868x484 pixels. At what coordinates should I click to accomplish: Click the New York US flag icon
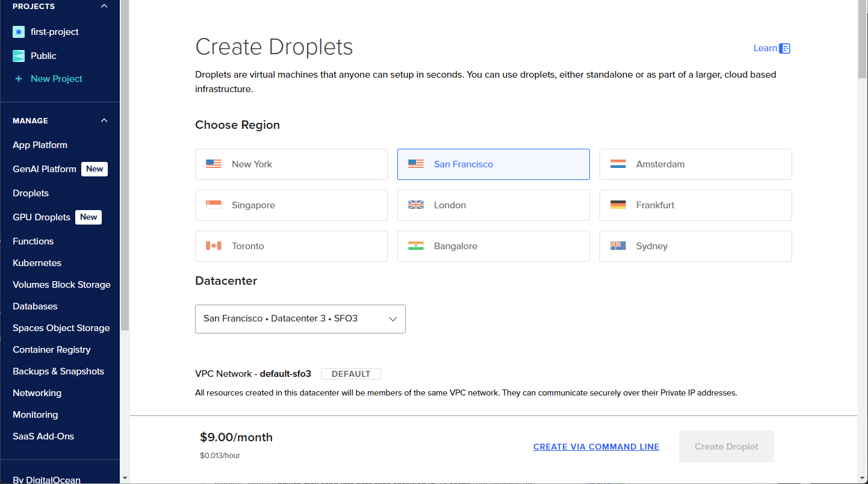[x=214, y=164]
